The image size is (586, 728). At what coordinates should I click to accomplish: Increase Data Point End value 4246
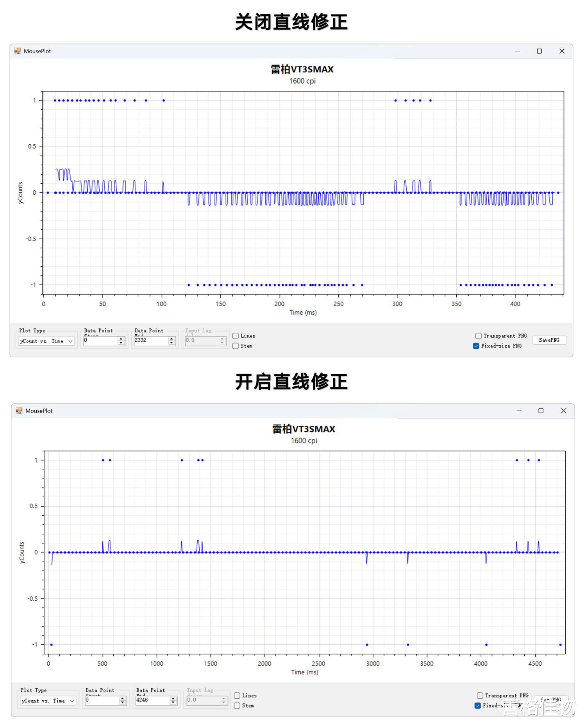click(173, 698)
